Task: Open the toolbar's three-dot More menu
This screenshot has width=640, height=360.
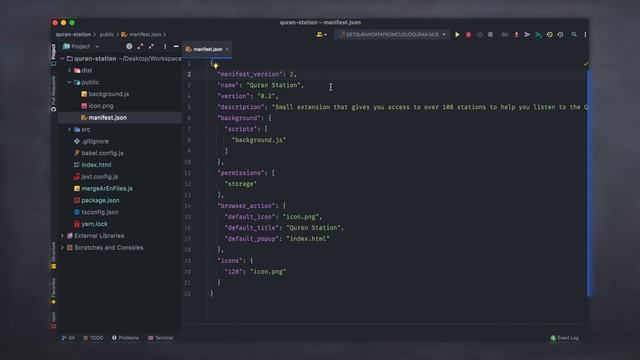Action: [585, 35]
